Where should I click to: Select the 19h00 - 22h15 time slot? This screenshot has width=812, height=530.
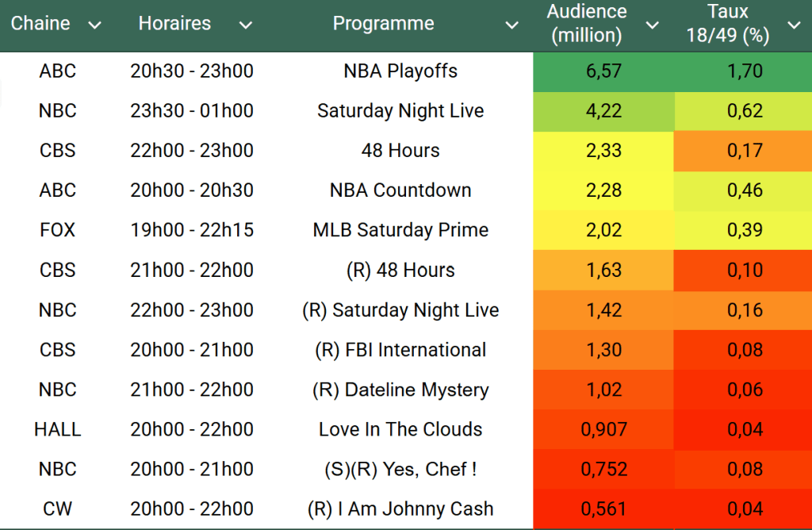pos(192,230)
